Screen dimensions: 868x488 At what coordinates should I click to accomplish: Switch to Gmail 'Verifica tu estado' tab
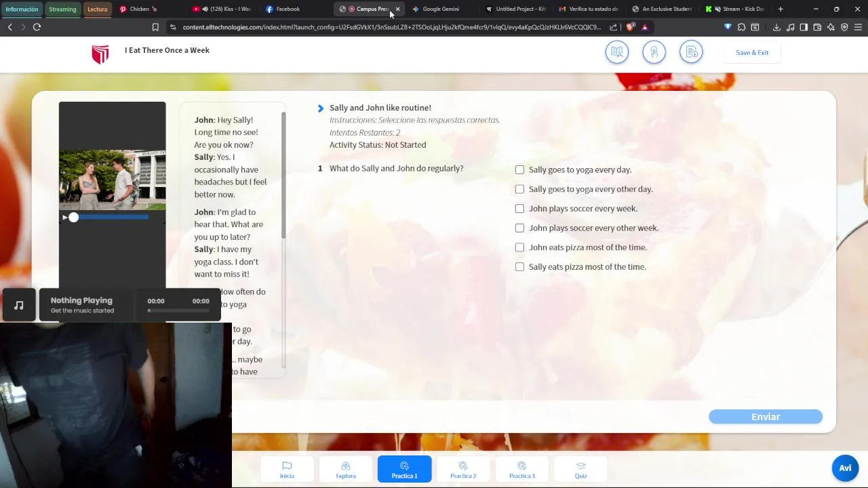(x=589, y=9)
